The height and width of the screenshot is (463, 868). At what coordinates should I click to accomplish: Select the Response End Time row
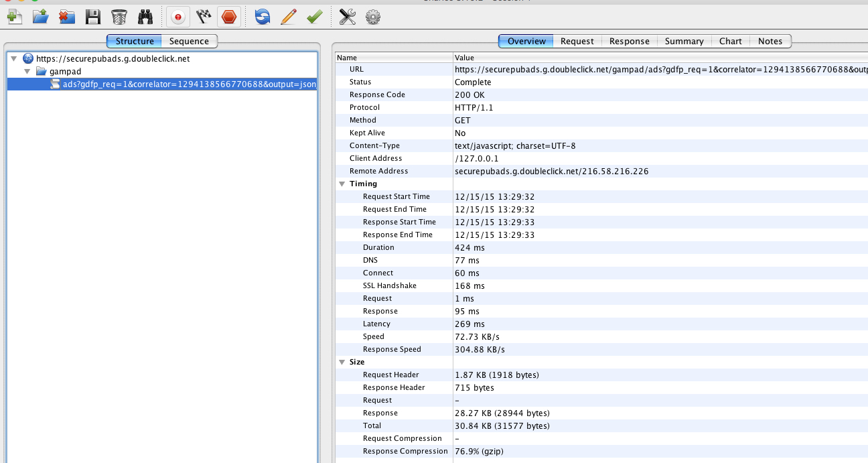[601, 235]
